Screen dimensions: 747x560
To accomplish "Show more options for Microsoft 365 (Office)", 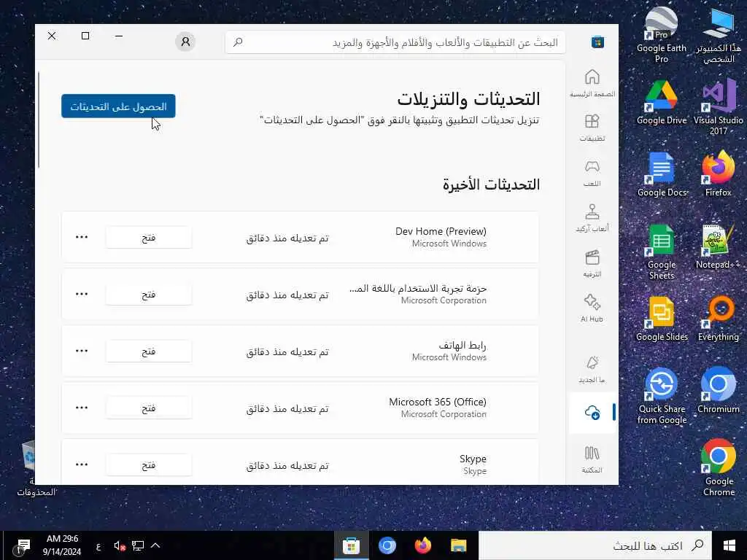I will coord(82,408).
